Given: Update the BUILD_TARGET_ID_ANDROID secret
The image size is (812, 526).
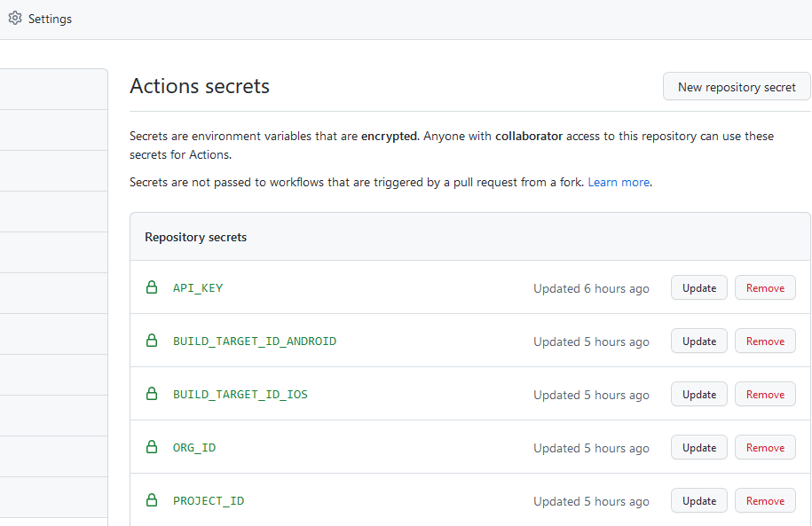Looking at the screenshot, I should pyautogui.click(x=699, y=342).
